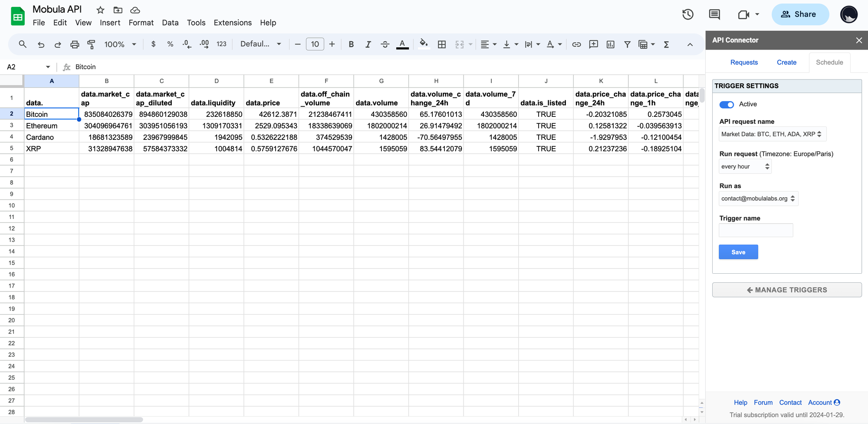Open the API request name selector
The image size is (868, 424).
click(772, 134)
